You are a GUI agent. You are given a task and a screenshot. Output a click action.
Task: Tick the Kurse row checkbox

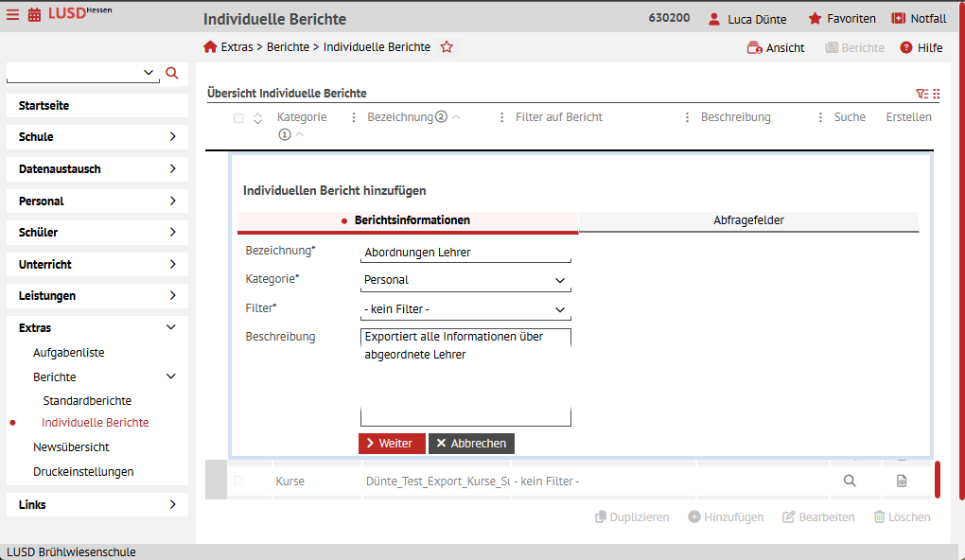point(238,481)
